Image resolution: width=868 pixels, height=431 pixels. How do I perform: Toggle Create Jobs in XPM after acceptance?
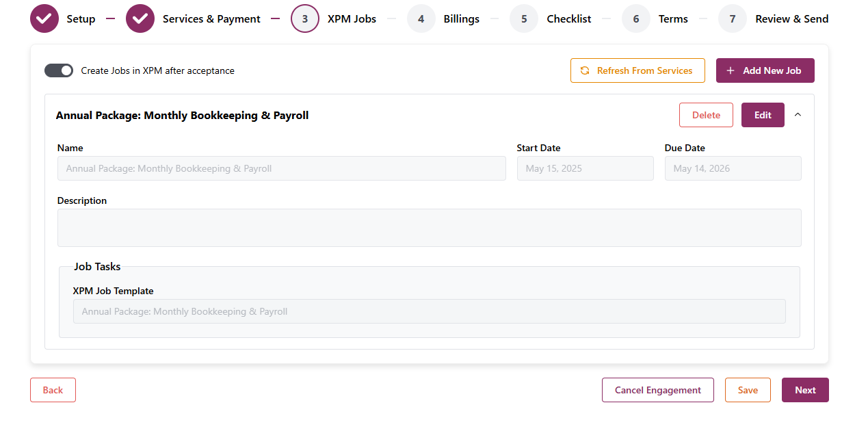click(x=59, y=70)
